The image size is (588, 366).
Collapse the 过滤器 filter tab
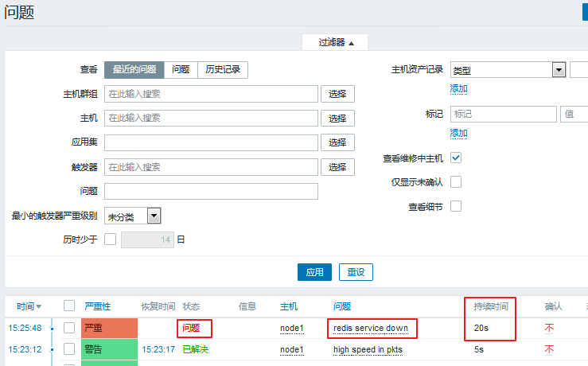[335, 42]
